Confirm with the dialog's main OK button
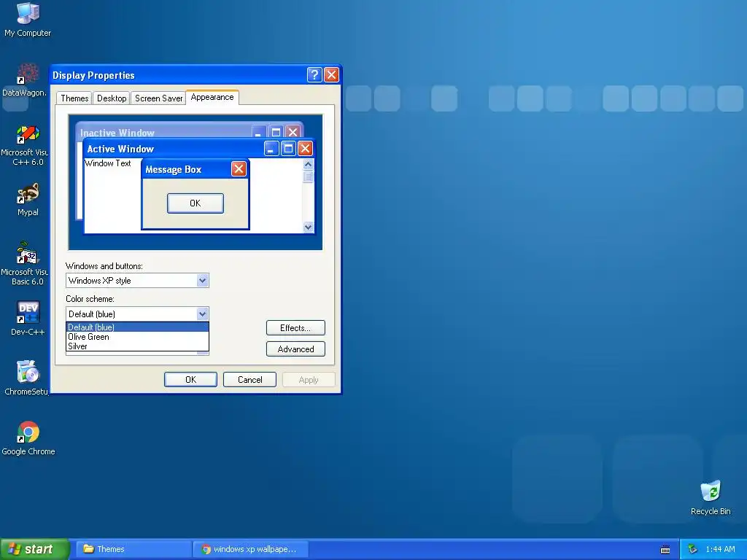The height and width of the screenshot is (560, 747). tap(190, 379)
